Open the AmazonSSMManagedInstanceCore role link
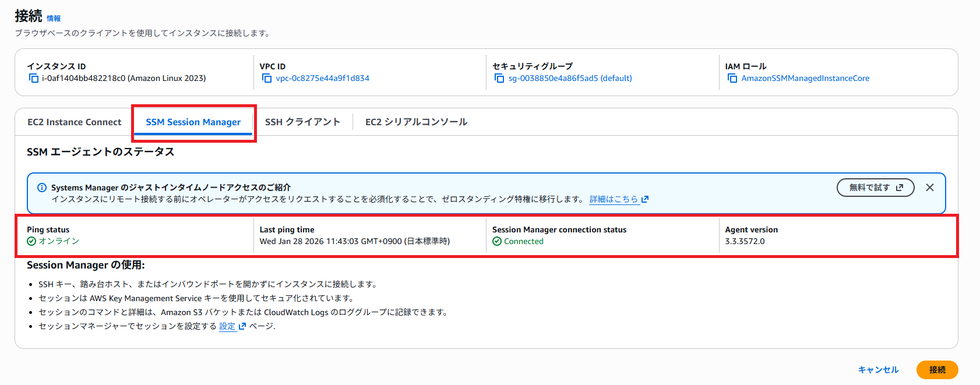Image resolution: width=980 pixels, height=385 pixels. click(x=805, y=78)
